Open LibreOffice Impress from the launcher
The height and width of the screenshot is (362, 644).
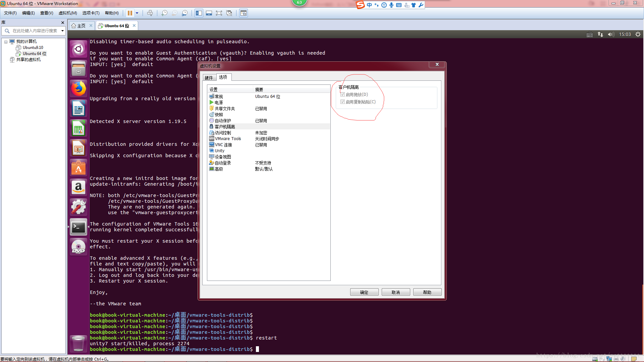[78, 148]
